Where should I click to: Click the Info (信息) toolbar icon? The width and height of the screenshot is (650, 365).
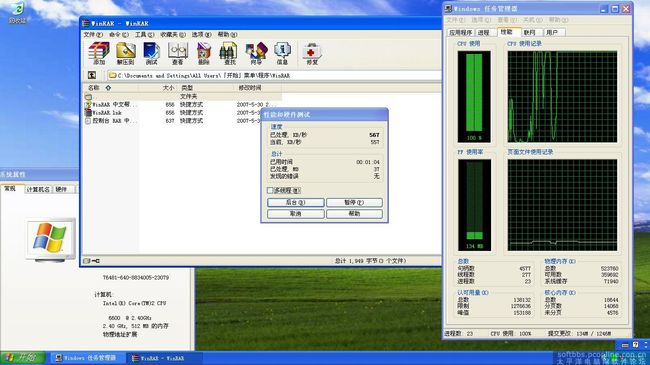click(x=282, y=53)
